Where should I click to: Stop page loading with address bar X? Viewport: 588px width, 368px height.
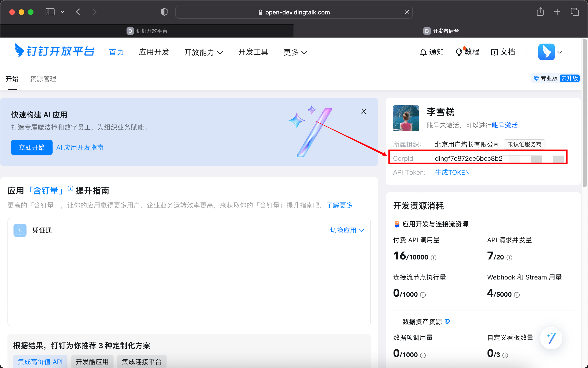(x=407, y=12)
